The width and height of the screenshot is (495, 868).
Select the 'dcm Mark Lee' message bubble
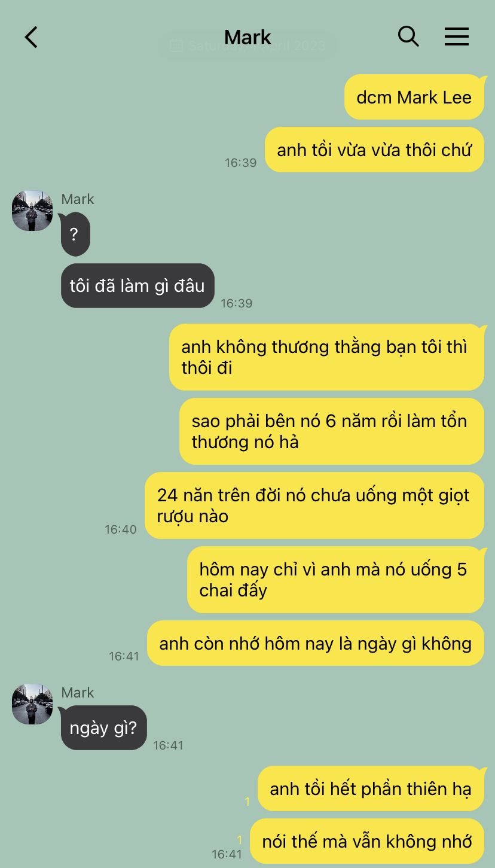(x=414, y=97)
